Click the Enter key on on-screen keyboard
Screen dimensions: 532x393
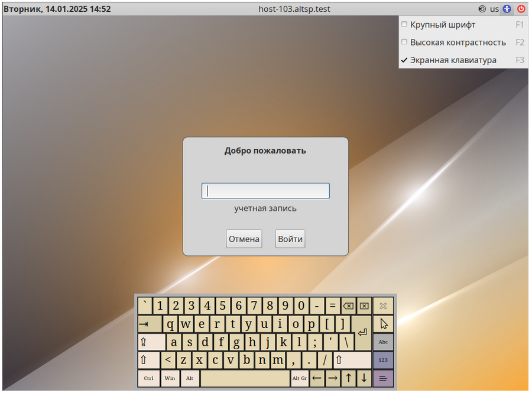[x=362, y=332]
